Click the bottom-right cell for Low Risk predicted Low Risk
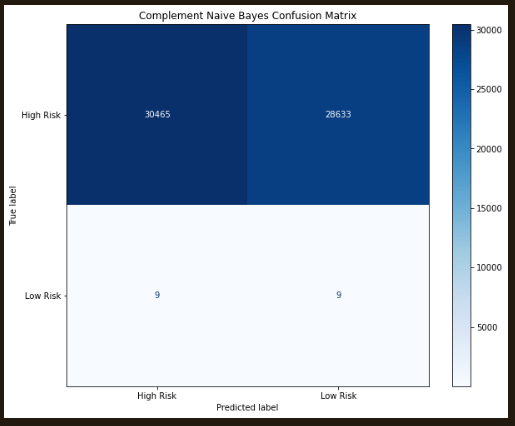Screen dimensions: 515x426 [338, 296]
